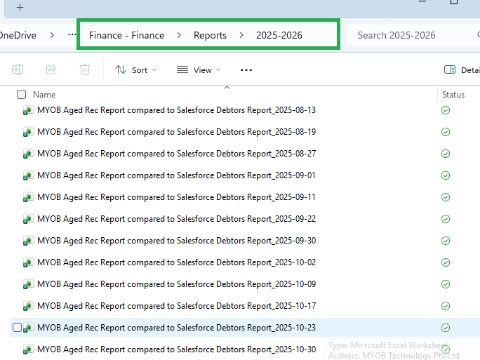Image resolution: width=480 pixels, height=360 pixels.
Task: Click synced status icon for Report_2025-10-02
Action: click(x=446, y=262)
